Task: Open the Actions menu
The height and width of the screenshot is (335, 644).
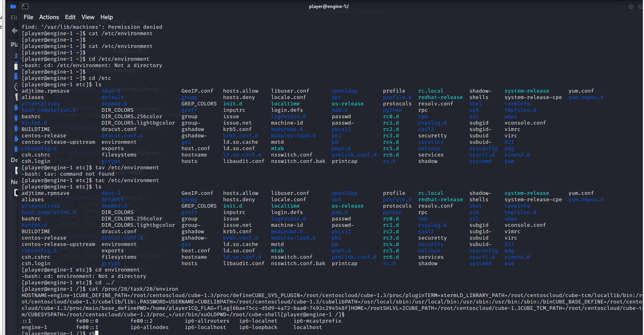Action: tap(49, 17)
